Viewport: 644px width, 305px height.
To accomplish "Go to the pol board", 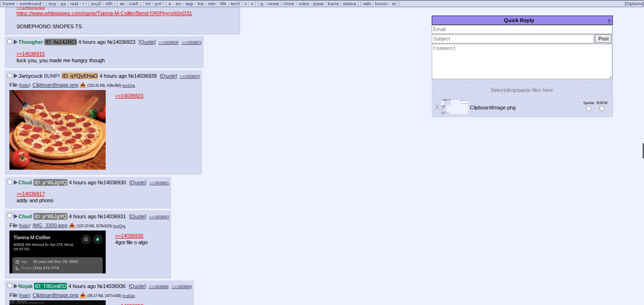I will click(158, 4).
